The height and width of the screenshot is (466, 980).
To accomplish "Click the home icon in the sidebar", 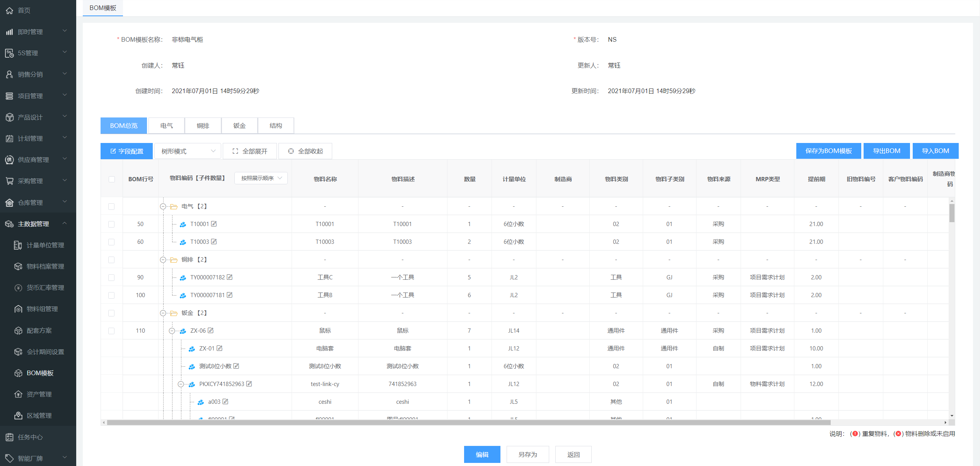I will (x=9, y=10).
